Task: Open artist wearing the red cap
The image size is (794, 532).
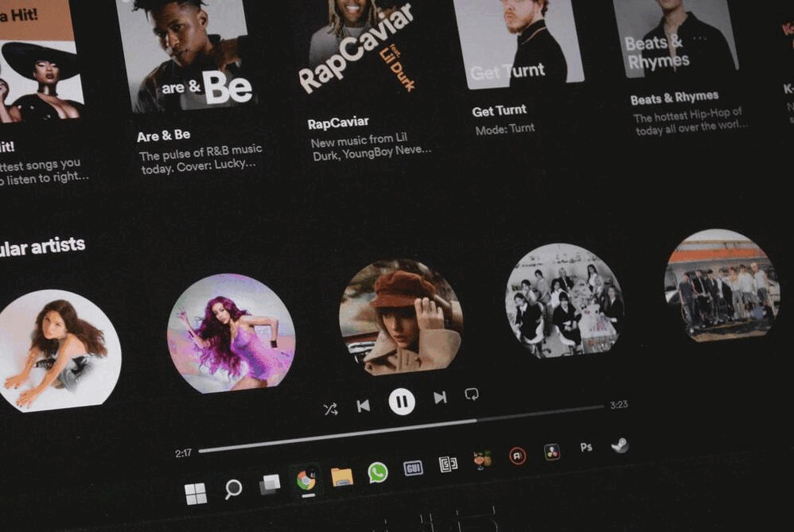Action: pos(401,317)
